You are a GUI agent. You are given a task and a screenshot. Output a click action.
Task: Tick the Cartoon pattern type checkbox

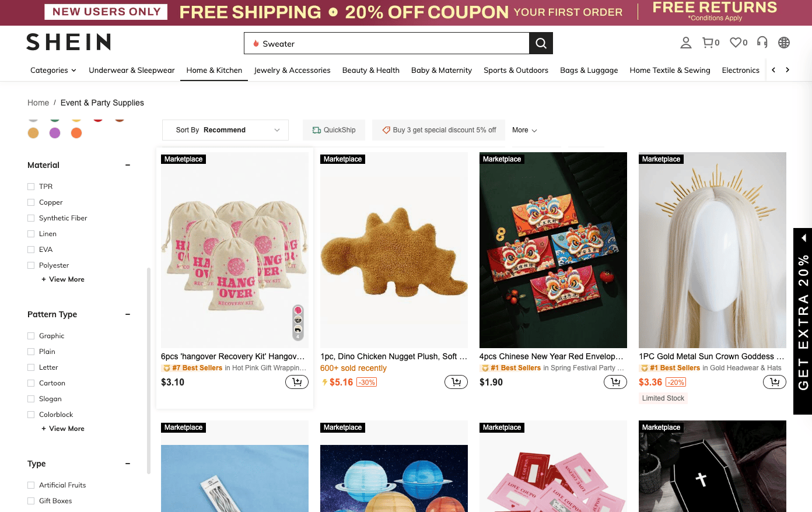31,383
